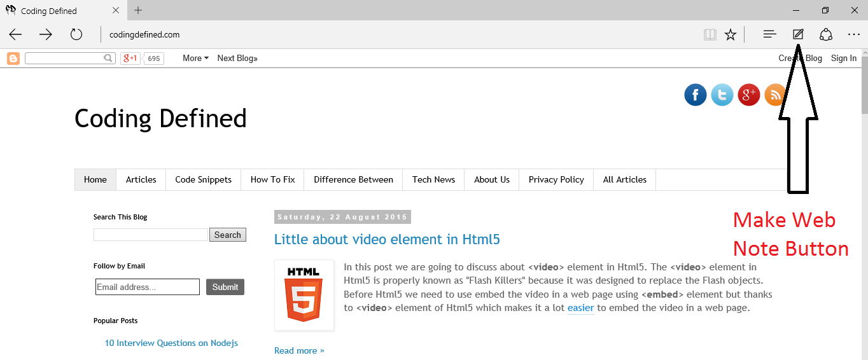This screenshot has height=360, width=868.
Task: Open 'Little about video element in Html5' post
Action: pyautogui.click(x=387, y=239)
